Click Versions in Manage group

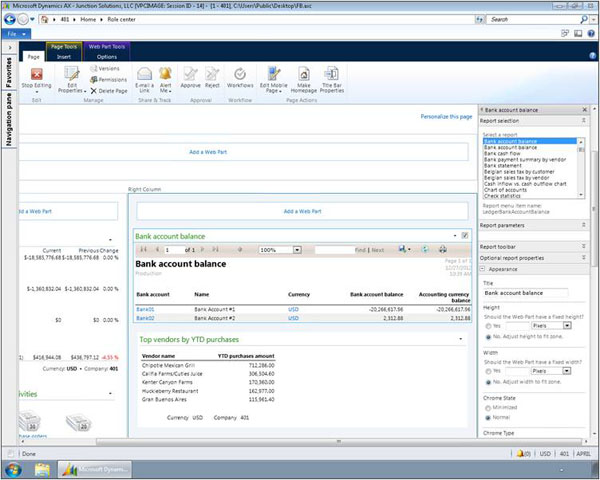click(x=105, y=69)
